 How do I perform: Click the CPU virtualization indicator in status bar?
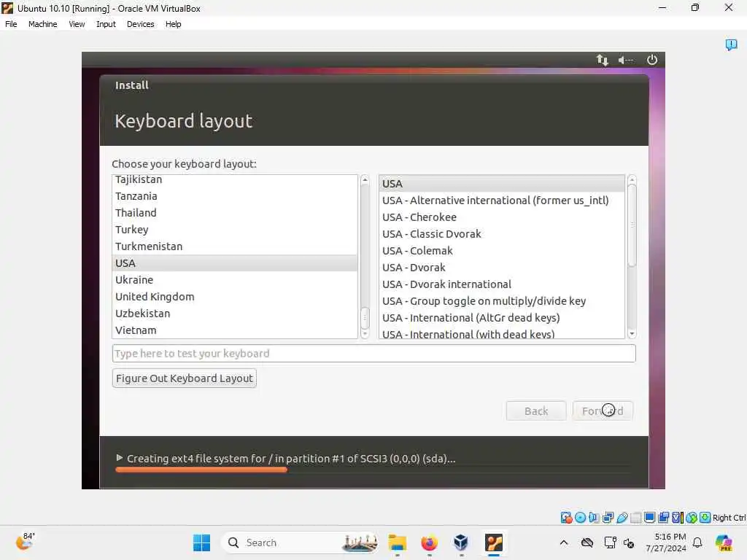point(678,518)
